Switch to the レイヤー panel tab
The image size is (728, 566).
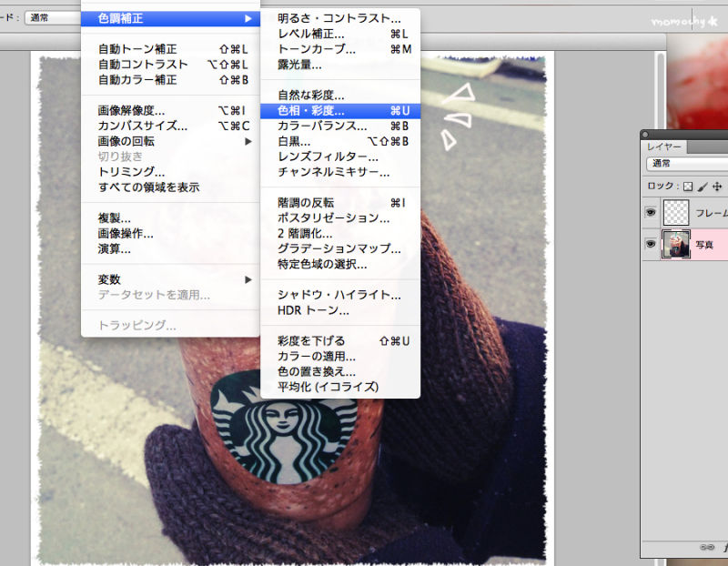[664, 147]
